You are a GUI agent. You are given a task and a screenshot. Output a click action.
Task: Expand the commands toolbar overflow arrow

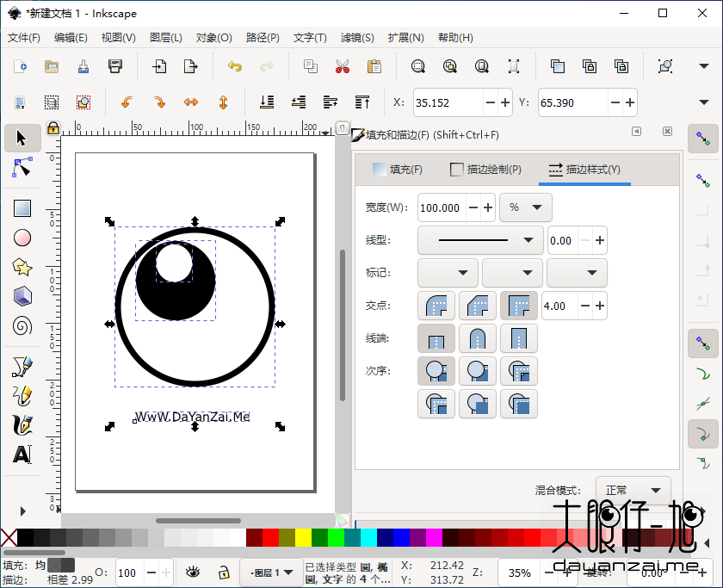coord(704,66)
